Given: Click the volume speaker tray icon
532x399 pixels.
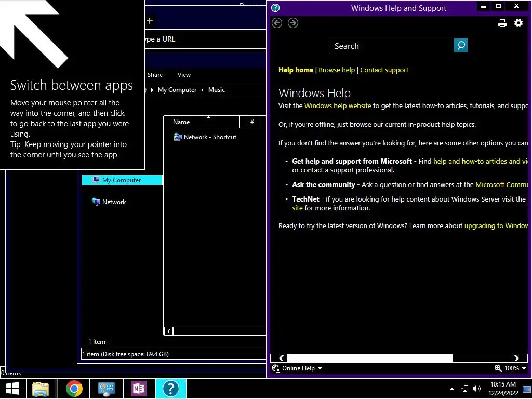Looking at the screenshot, I should 477,389.
